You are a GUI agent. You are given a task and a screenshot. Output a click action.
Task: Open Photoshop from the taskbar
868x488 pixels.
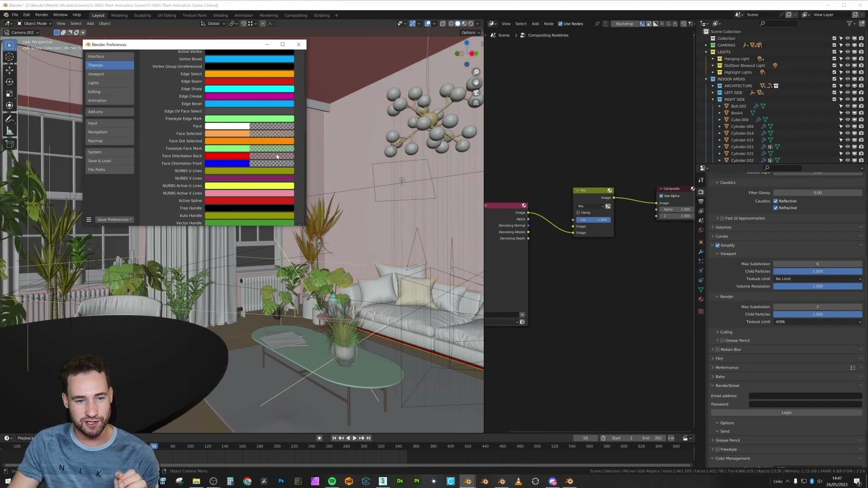click(281, 481)
